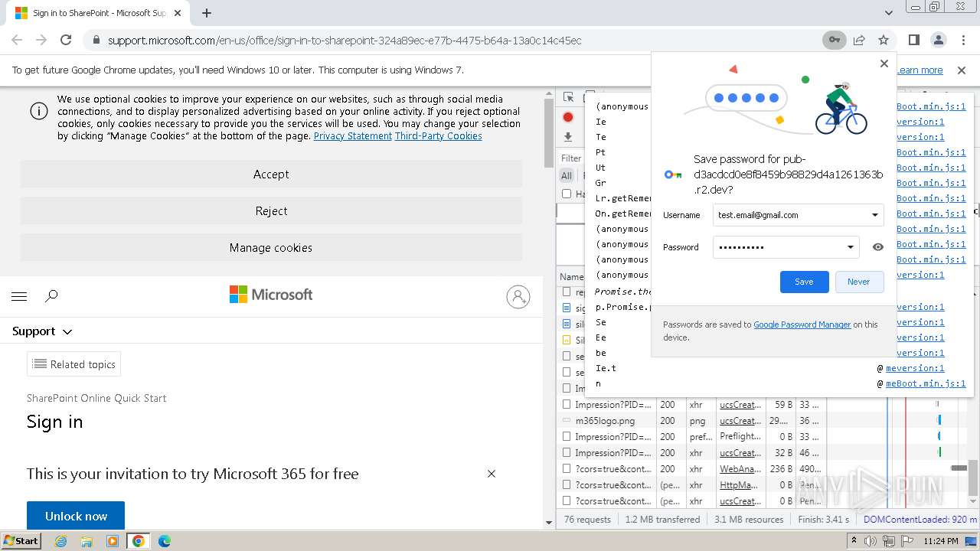Launch Internet Explorer from taskbar
Screen dimensions: 980x551
[x=61, y=541]
